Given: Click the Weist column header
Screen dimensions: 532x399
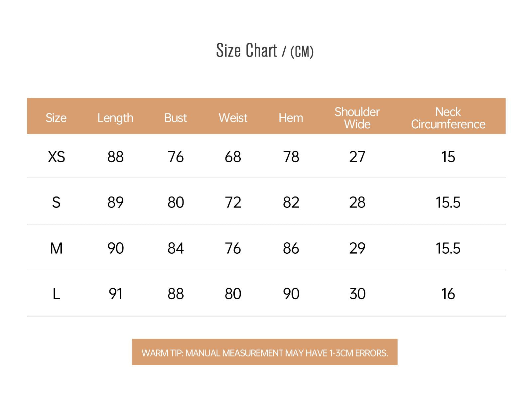Looking at the screenshot, I should (x=233, y=118).
